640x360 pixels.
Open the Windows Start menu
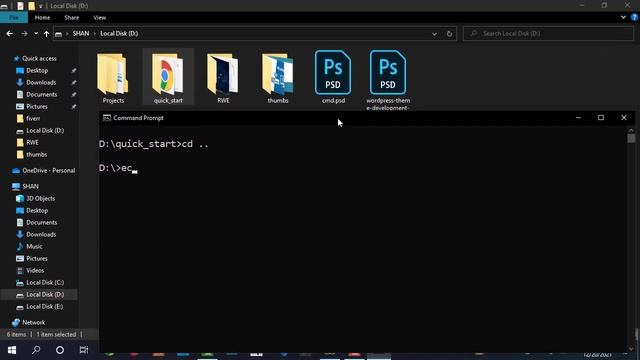pos(12,350)
